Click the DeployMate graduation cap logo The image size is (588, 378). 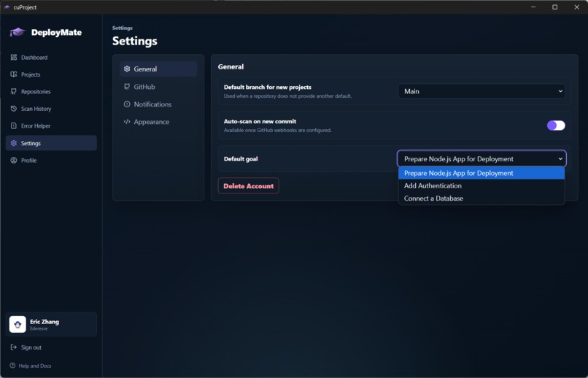(18, 32)
